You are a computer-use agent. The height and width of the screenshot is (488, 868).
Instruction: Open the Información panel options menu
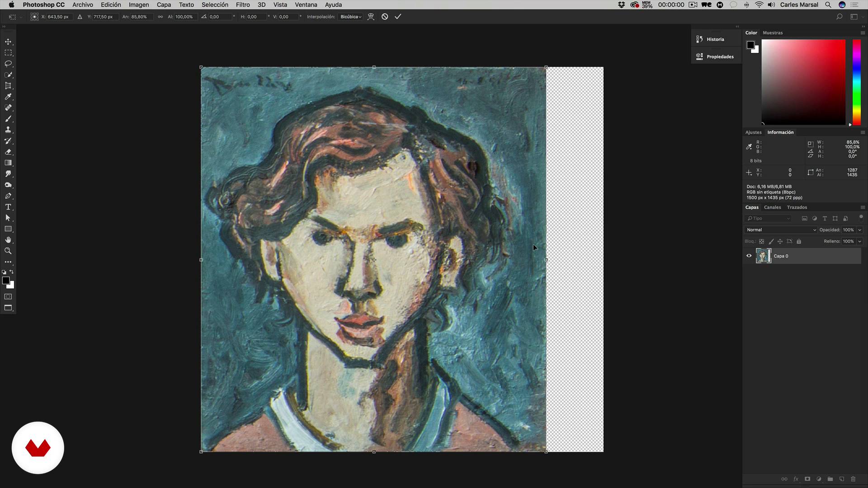(x=863, y=132)
